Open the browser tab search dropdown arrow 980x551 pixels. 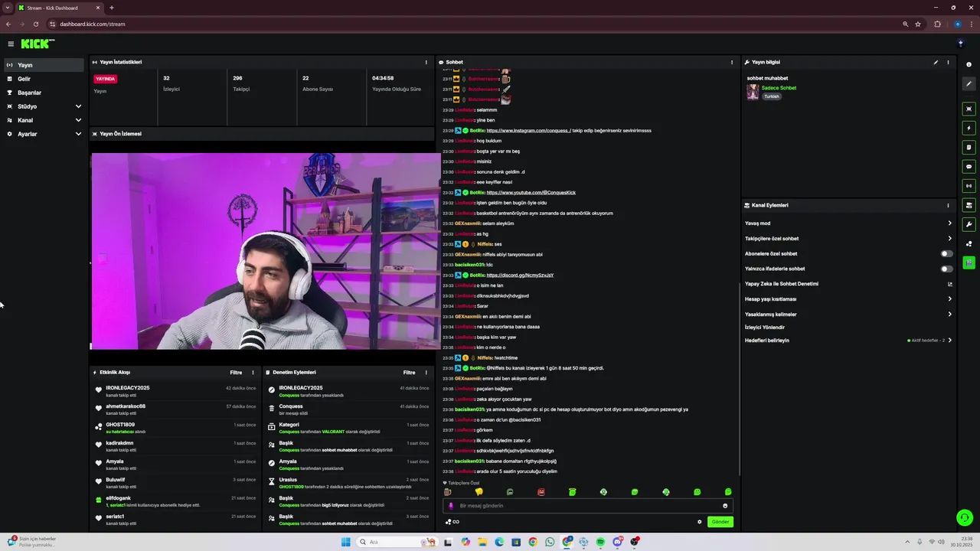point(8,8)
